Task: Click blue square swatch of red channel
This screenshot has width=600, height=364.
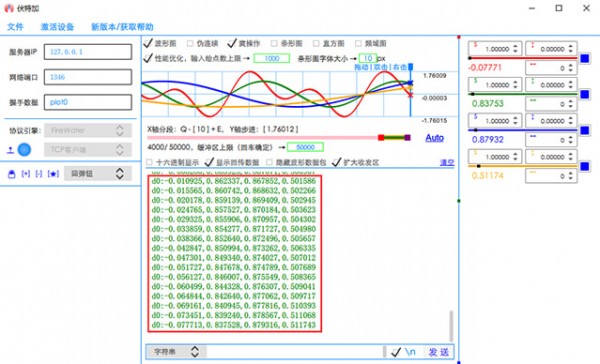Action: click(x=584, y=59)
